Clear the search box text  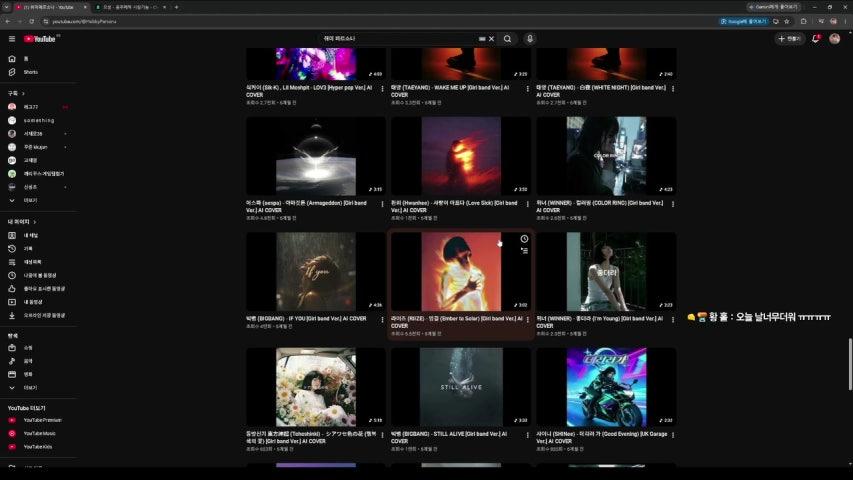click(x=491, y=39)
